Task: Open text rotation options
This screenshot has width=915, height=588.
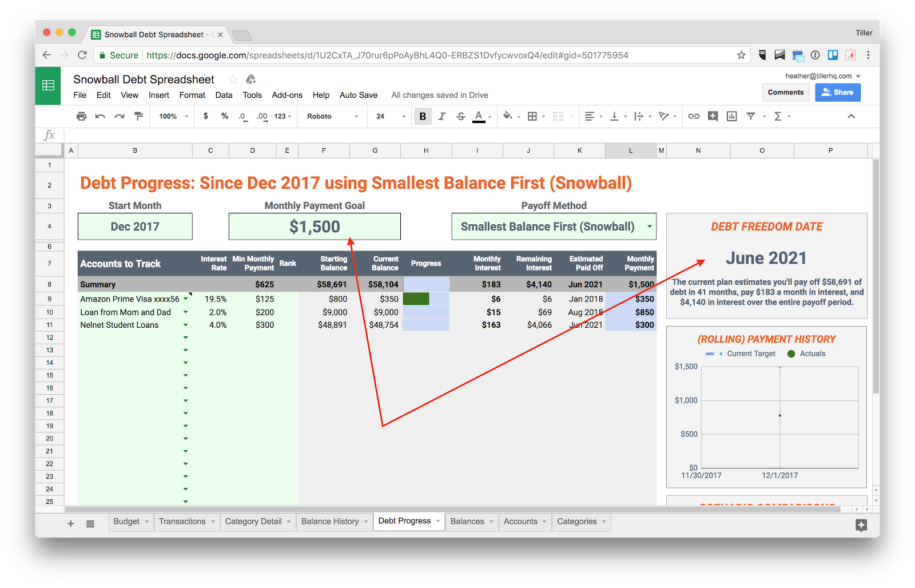Action: tap(664, 116)
